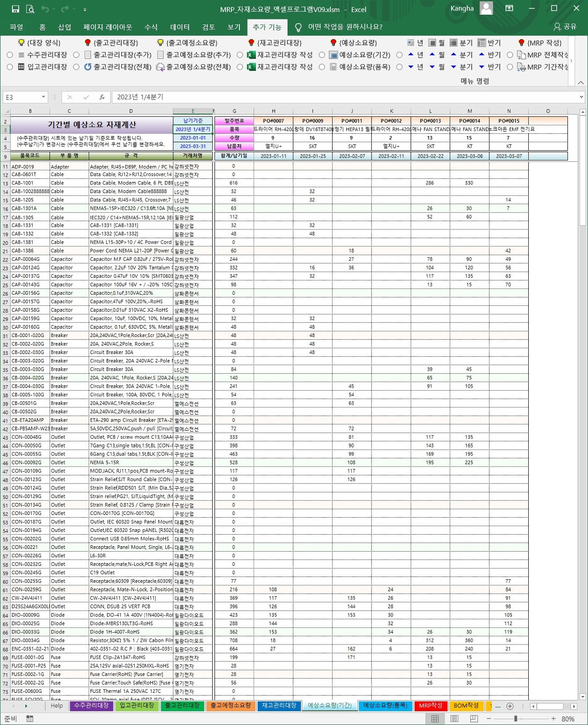Click the up arrow for 년
Screen dimensions: 588x725
click(x=411, y=54)
